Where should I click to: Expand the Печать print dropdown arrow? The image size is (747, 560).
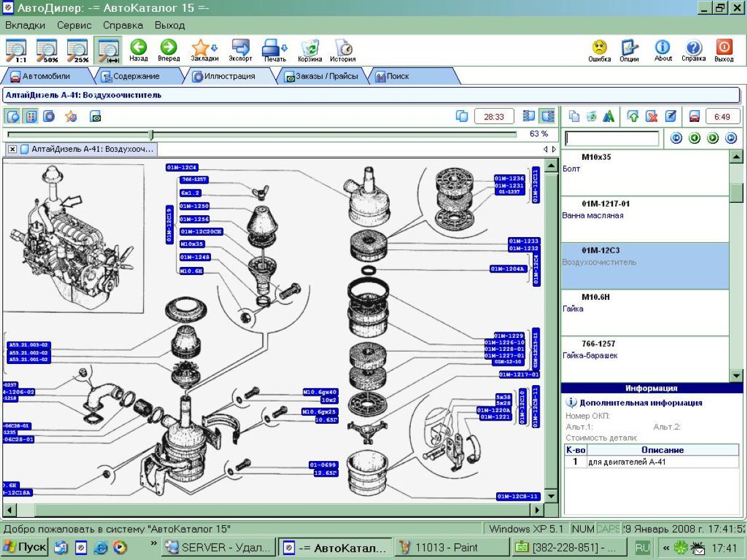285,48
